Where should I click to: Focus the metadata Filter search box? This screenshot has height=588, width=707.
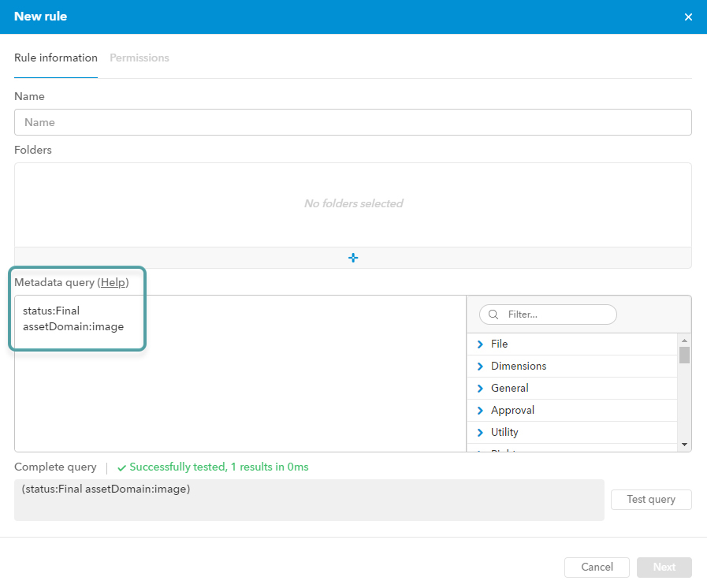point(548,314)
